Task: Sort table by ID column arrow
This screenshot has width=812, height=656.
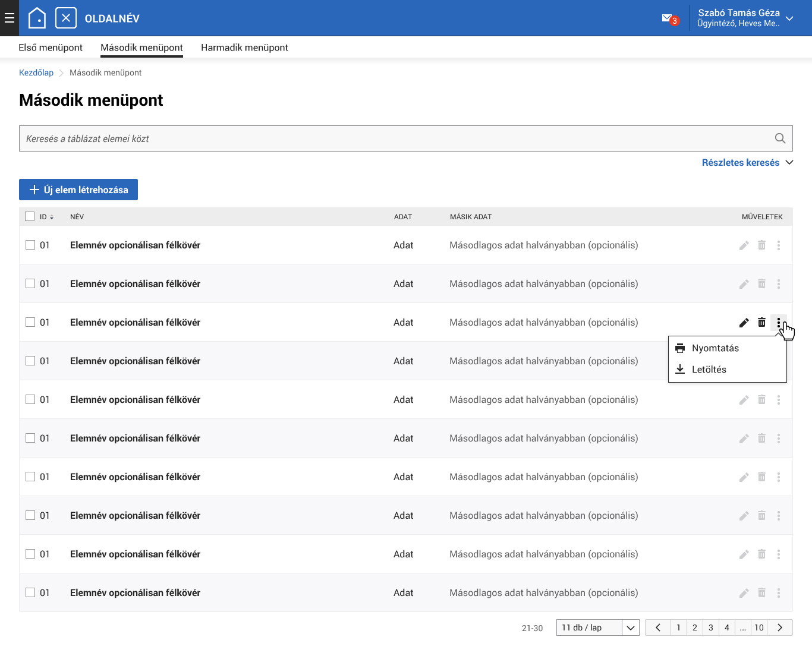Action: (52, 217)
